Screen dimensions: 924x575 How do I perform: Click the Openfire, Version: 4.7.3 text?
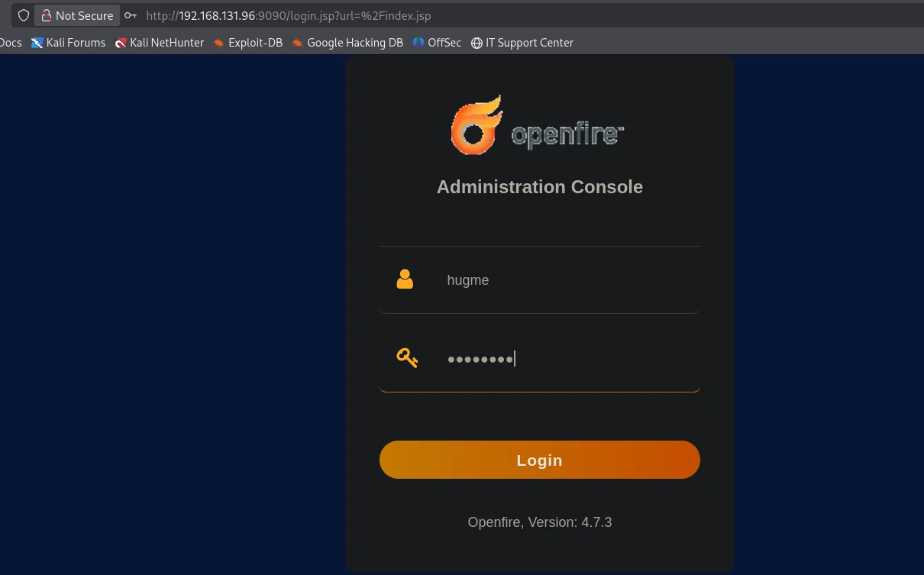[x=540, y=522]
